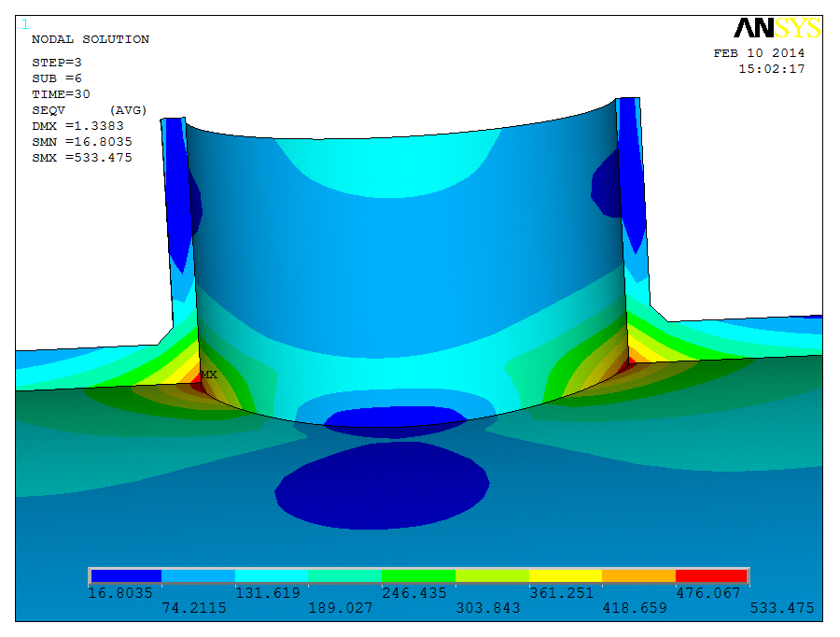Click the DMX =1.3383 value
840x637 pixels.
click(77, 126)
